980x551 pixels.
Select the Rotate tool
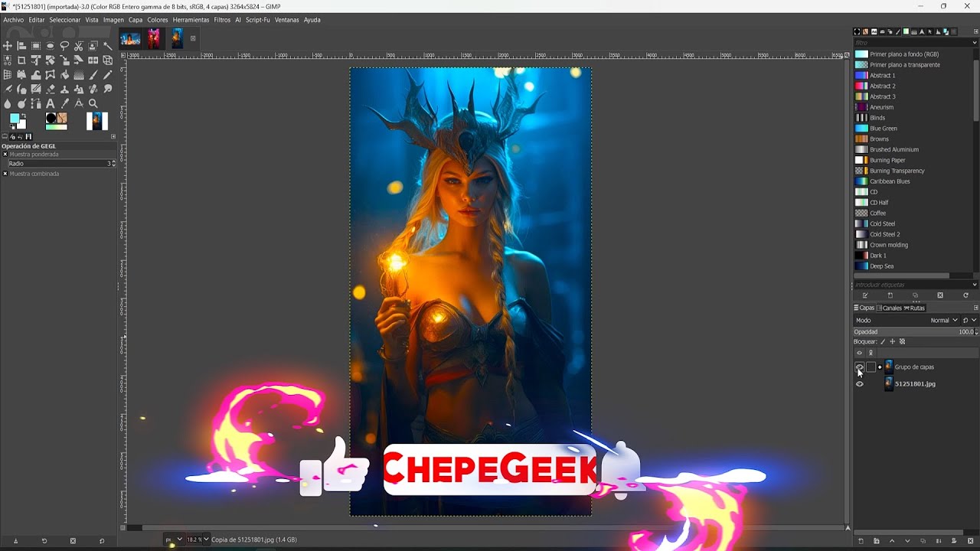pos(50,60)
